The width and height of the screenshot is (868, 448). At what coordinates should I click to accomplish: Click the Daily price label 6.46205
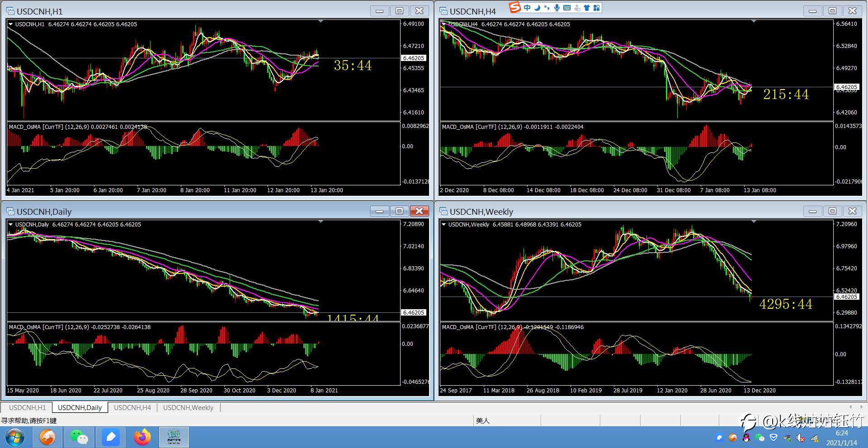click(x=414, y=312)
